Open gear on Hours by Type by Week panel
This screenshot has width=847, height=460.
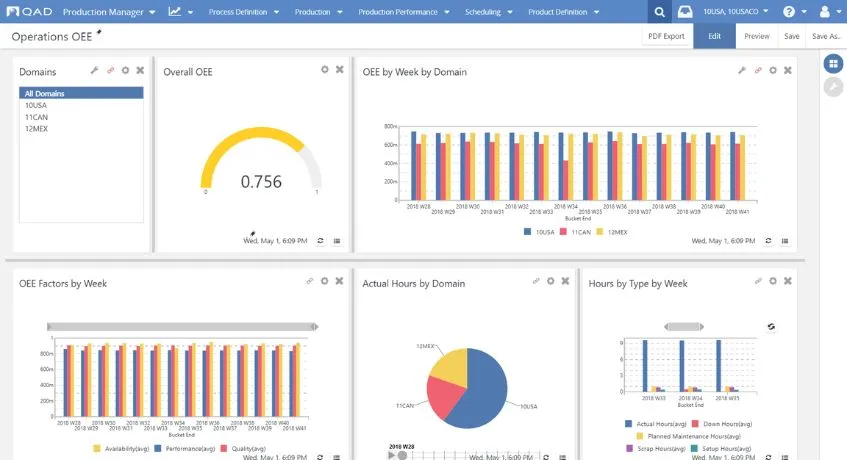[773, 281]
